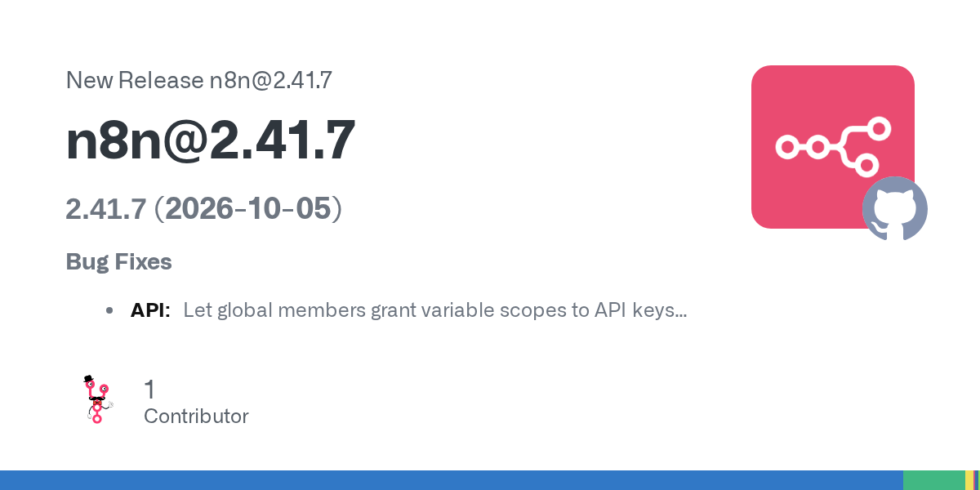Click the GitHub octocat badge
Image resolution: width=980 pixels, height=490 pixels.
895,208
